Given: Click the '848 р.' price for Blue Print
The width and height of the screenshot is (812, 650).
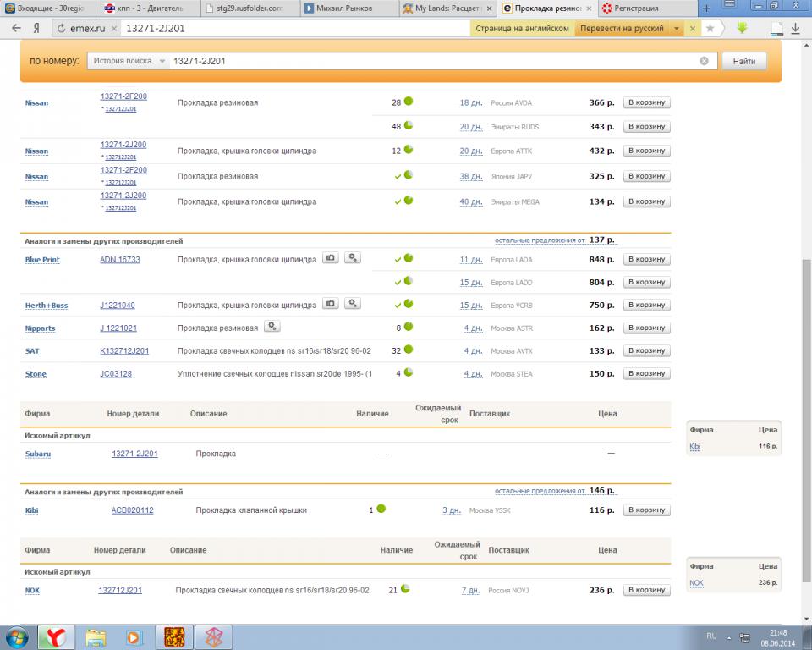Looking at the screenshot, I should 601,259.
